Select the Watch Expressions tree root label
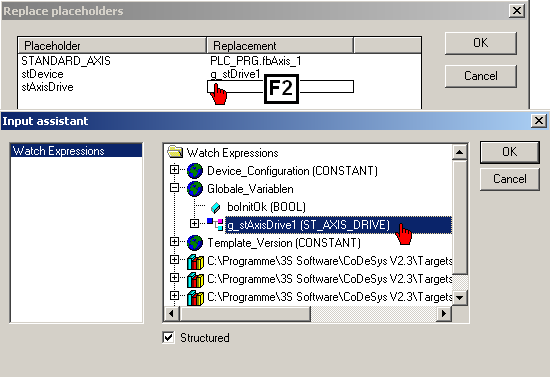Screen dimensions: 553x377 point(232,153)
